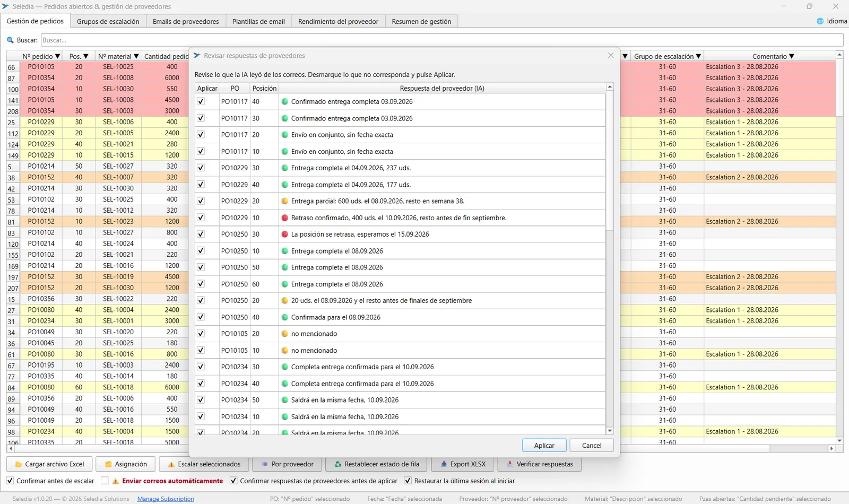Screen dimensions: 849x504
Task: Click the dialog list scroll down arrow
Action: click(x=610, y=431)
